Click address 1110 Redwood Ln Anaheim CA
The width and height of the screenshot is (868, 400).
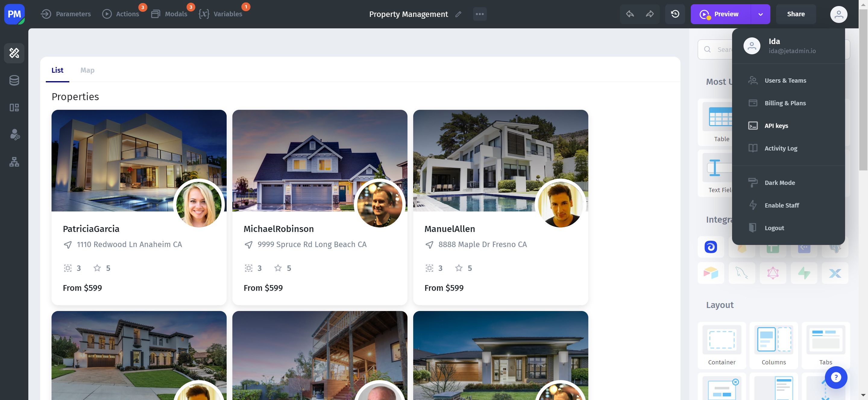129,244
